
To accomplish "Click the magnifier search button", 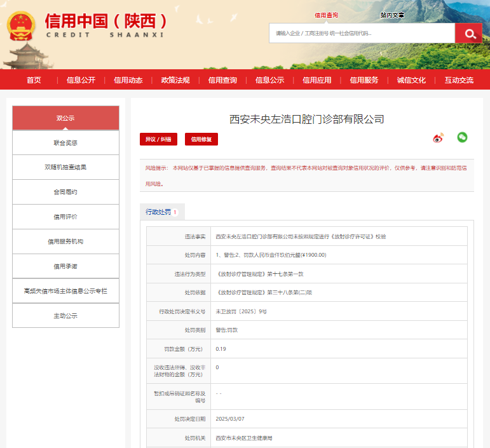I will [469, 34].
